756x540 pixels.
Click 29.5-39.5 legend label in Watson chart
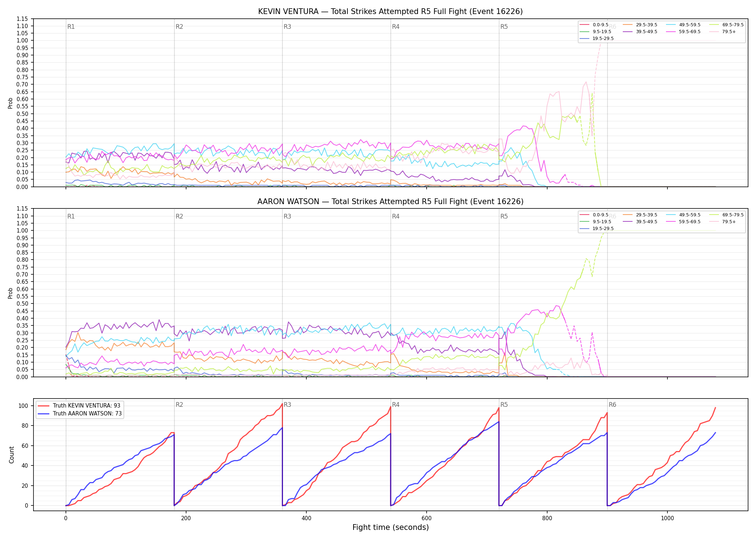[647, 215]
